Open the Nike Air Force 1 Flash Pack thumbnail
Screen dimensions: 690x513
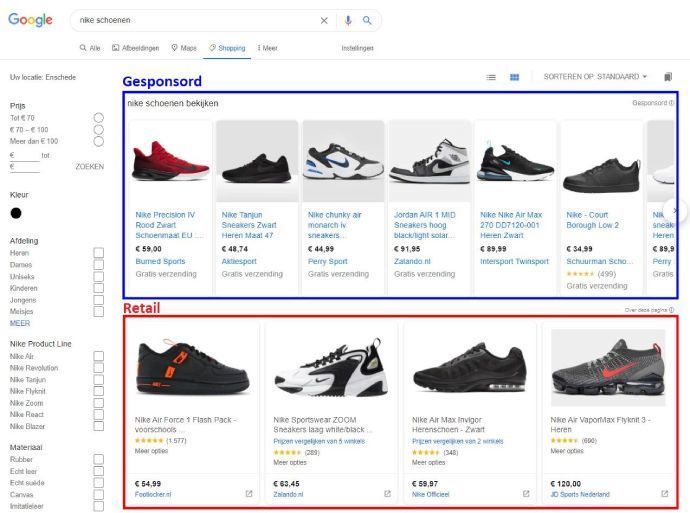tap(192, 368)
